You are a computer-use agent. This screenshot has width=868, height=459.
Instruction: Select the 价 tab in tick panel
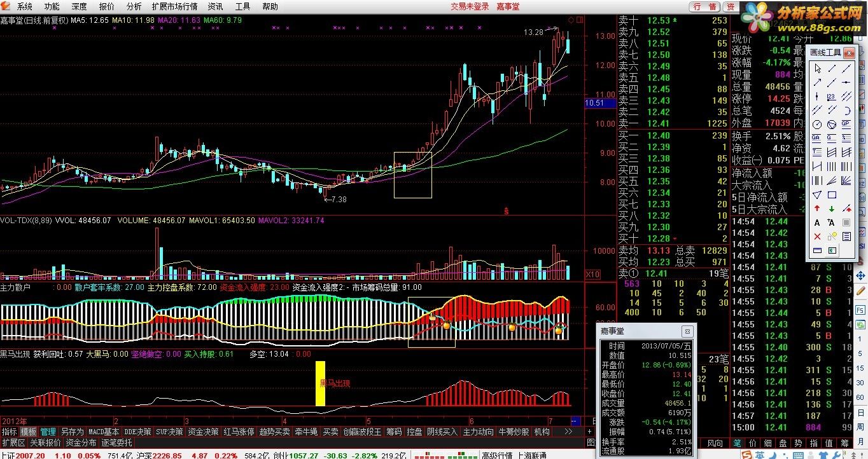click(753, 443)
